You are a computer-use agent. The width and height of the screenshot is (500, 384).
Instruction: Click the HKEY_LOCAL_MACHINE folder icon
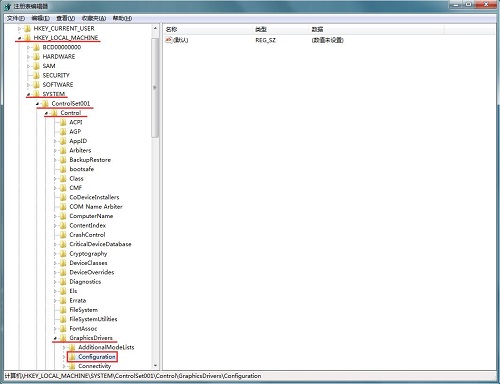point(28,38)
